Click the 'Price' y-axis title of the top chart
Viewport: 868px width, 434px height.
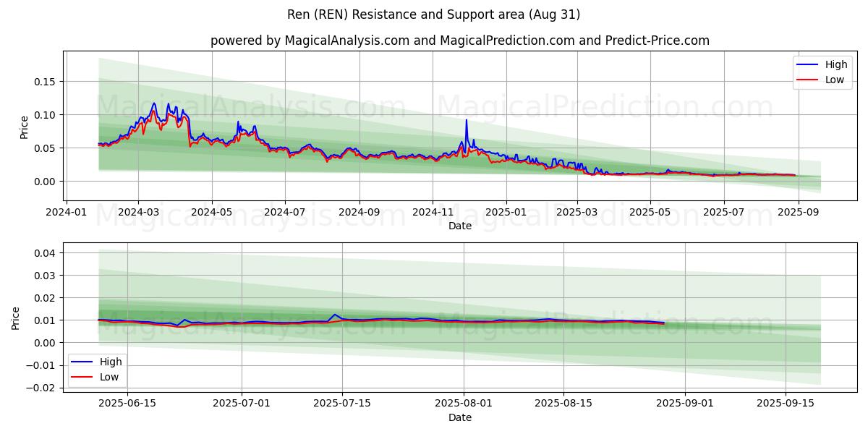pos(24,127)
